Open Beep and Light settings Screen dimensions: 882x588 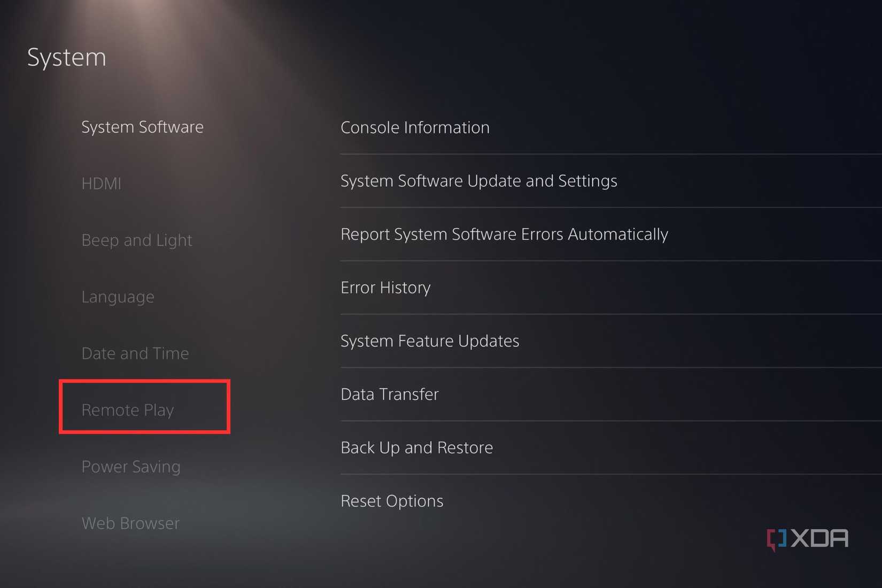137,240
